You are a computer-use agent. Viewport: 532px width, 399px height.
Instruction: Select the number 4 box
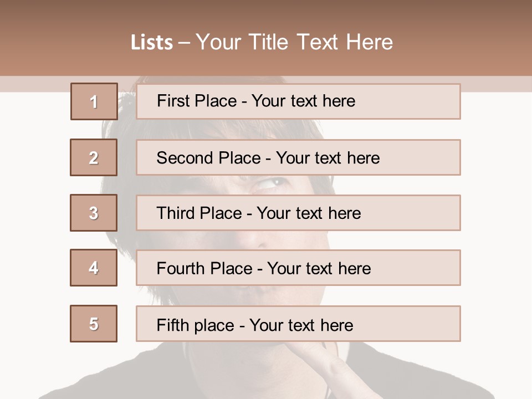[94, 268]
